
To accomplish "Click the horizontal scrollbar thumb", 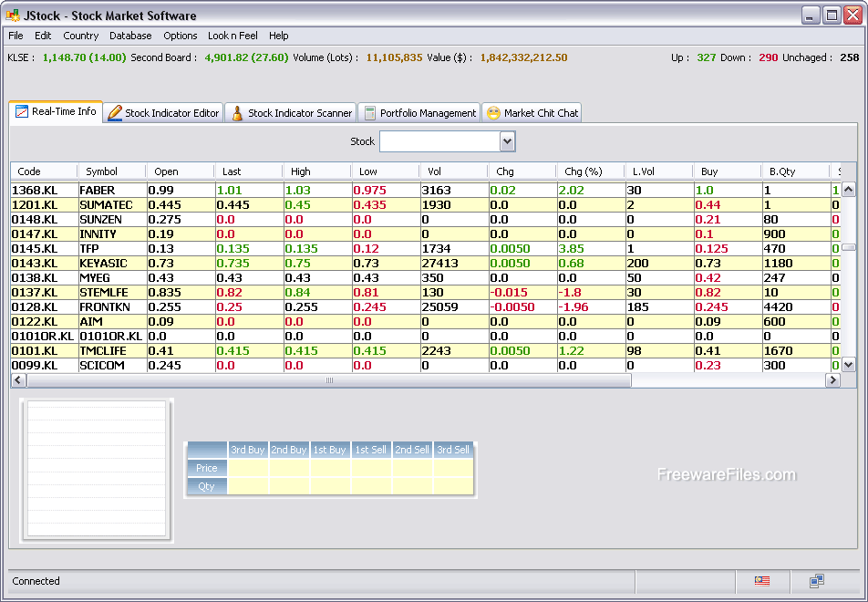I will click(x=329, y=380).
